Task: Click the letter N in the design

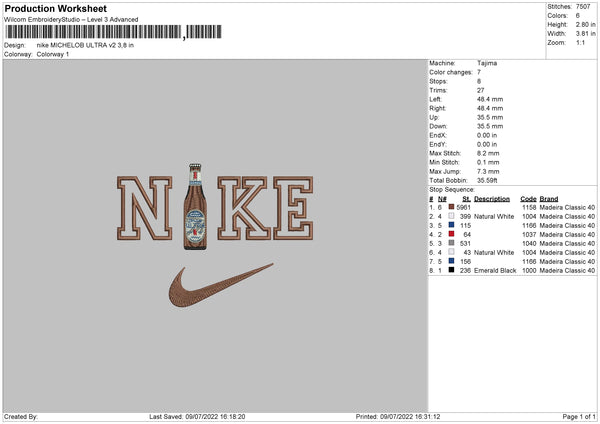Action: click(x=144, y=208)
